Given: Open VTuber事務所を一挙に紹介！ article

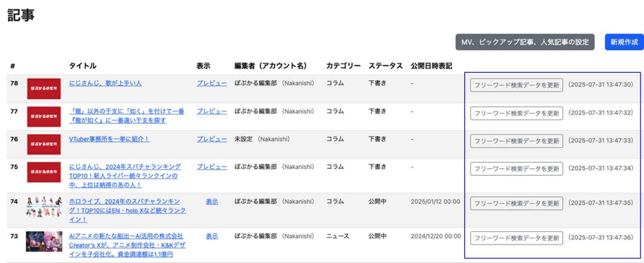Looking at the screenshot, I should tap(109, 139).
